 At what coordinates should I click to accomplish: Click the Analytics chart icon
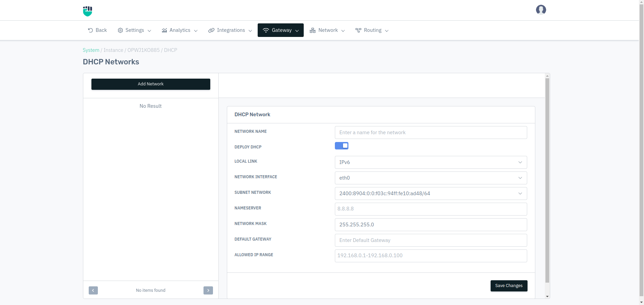coord(164,30)
